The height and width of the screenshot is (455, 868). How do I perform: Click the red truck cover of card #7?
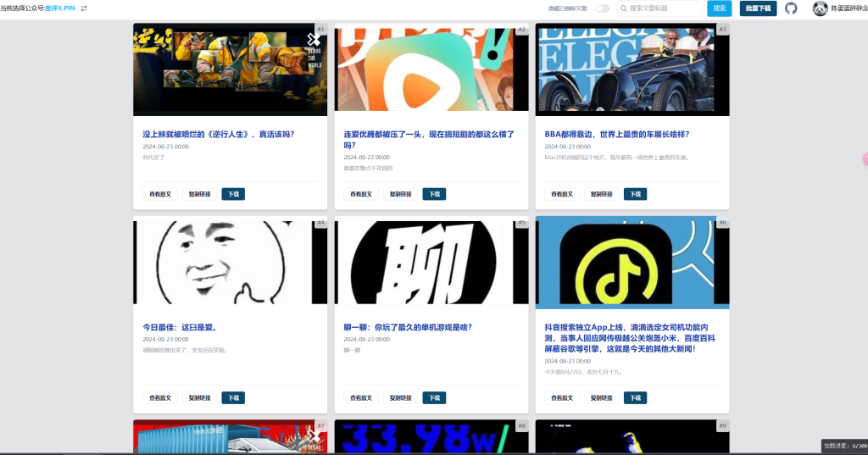click(230, 436)
